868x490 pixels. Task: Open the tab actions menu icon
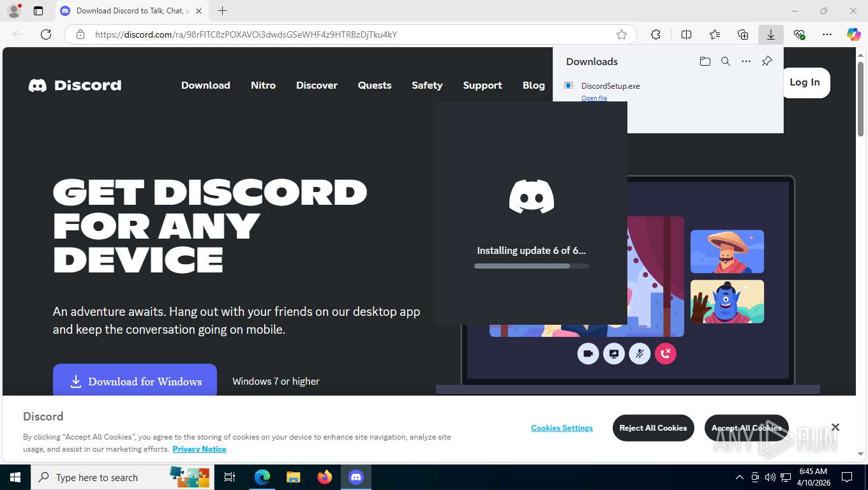(x=38, y=11)
